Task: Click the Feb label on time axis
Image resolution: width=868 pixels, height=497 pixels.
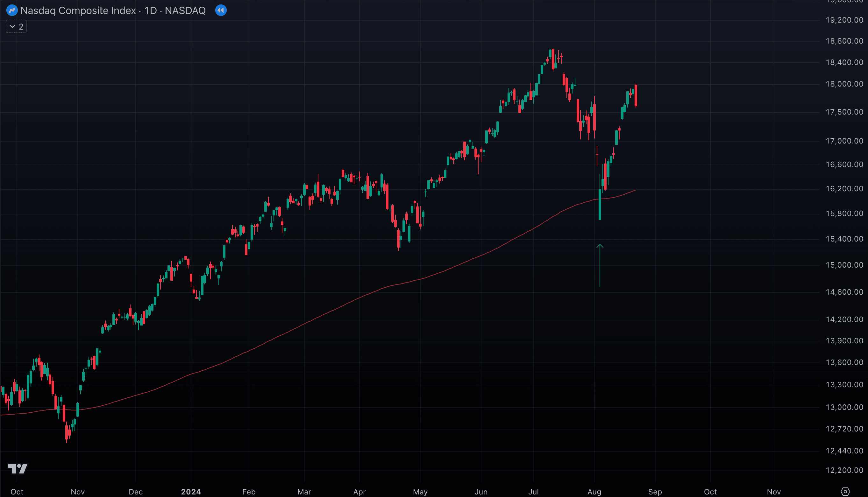Action: click(x=249, y=492)
